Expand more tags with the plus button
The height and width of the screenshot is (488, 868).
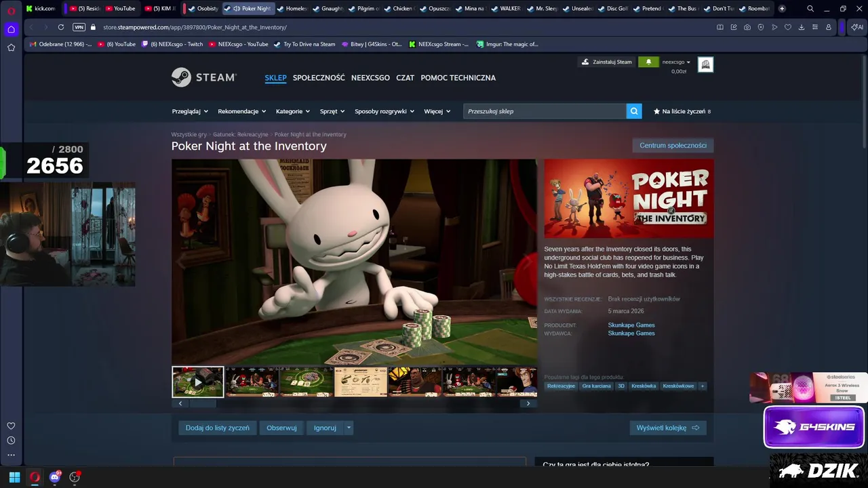pos(702,386)
